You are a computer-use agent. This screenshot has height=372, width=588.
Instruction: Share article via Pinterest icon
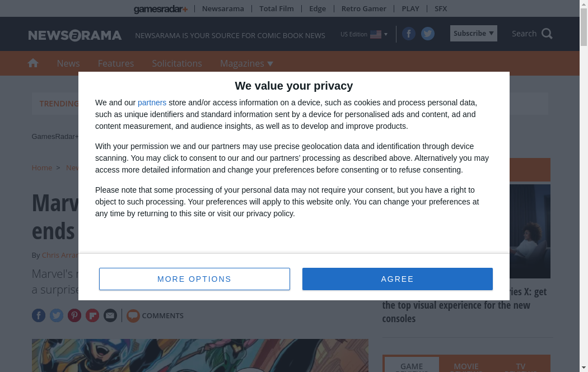(x=74, y=315)
